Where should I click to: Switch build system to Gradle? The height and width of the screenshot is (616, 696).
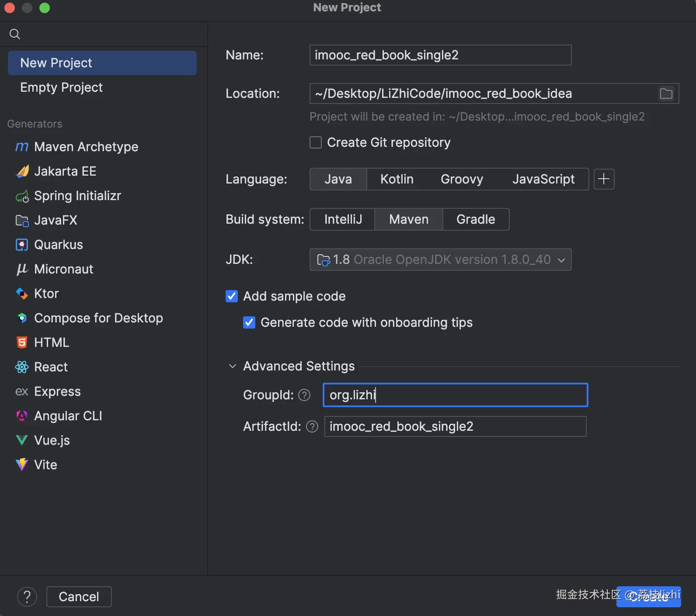(x=476, y=219)
